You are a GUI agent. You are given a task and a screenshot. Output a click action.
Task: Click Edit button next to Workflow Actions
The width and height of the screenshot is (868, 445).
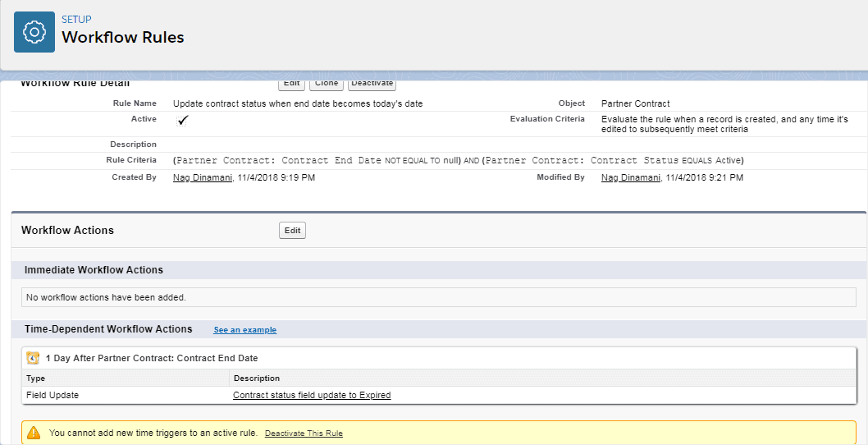pos(292,231)
